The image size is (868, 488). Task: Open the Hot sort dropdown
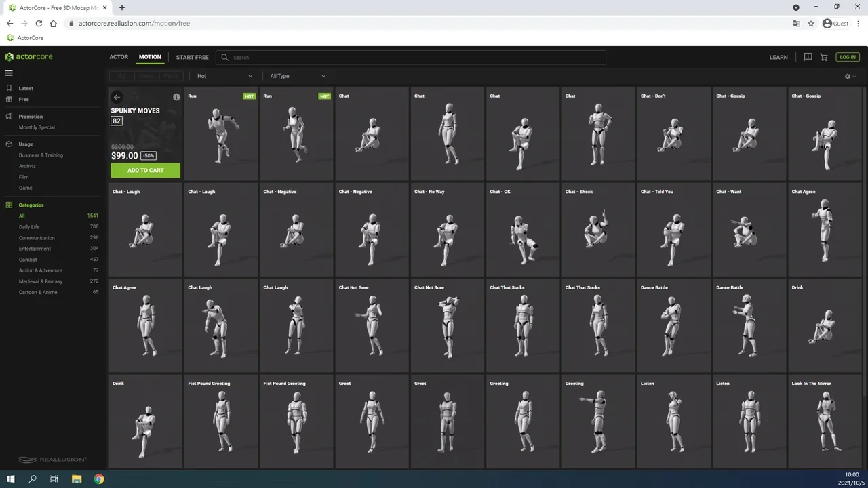[x=224, y=76]
